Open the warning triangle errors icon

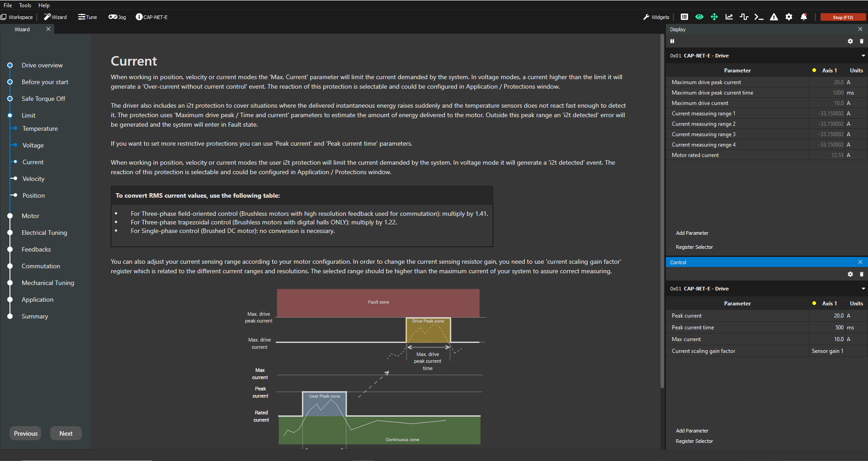tap(774, 17)
